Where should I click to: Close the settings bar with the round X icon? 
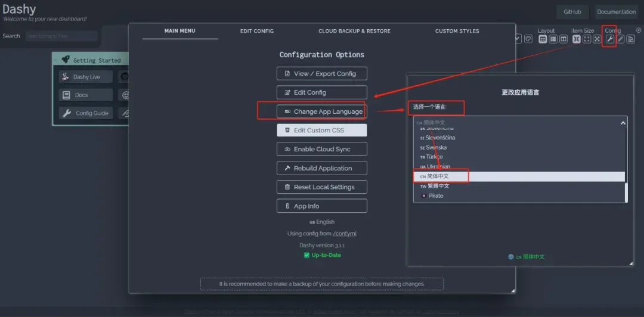(x=638, y=30)
